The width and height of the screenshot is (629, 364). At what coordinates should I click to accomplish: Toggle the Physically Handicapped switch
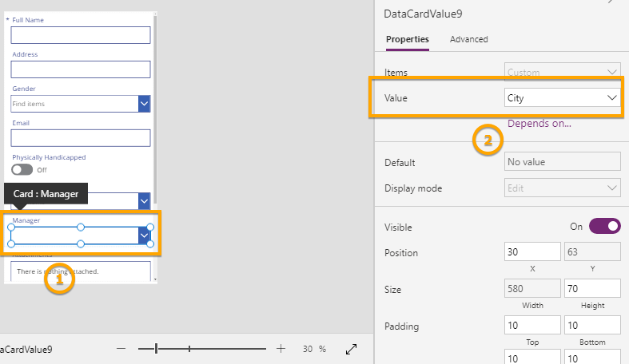[22, 170]
